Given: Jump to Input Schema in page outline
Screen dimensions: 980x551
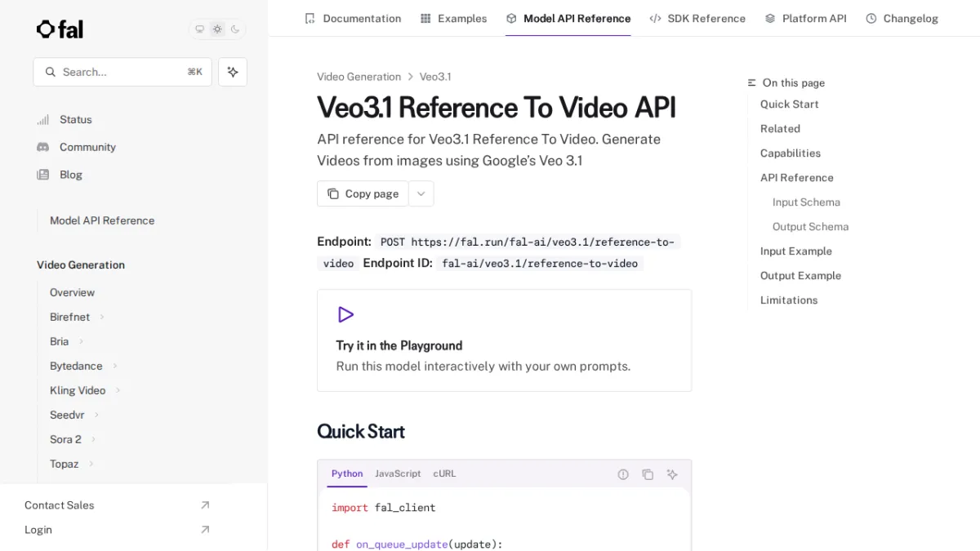Looking at the screenshot, I should pyautogui.click(x=806, y=202).
